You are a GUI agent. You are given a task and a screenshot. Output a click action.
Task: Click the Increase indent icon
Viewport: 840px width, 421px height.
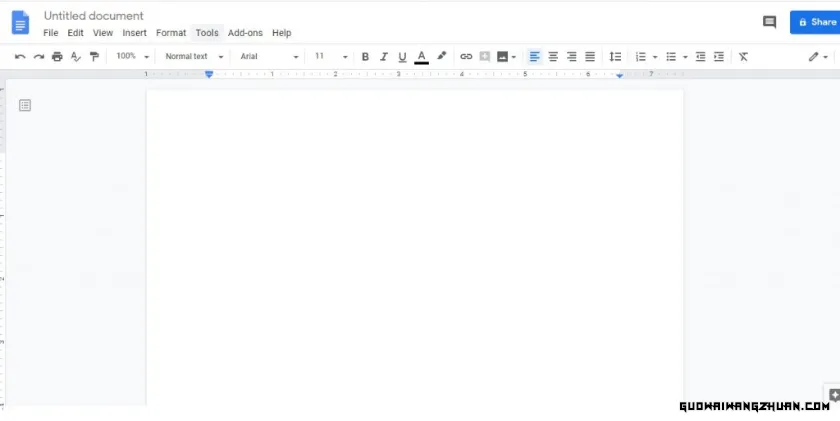click(719, 57)
